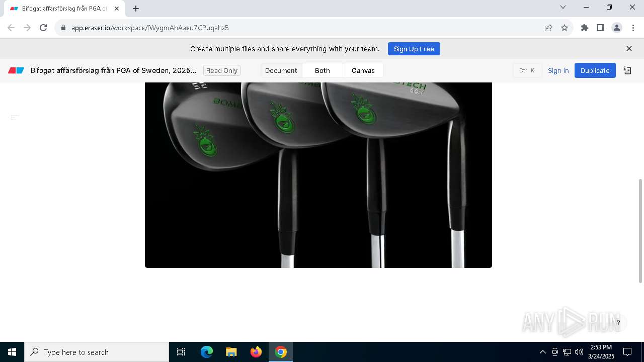This screenshot has height=362, width=644.
Task: Open the volume tray icon
Action: [579, 352]
